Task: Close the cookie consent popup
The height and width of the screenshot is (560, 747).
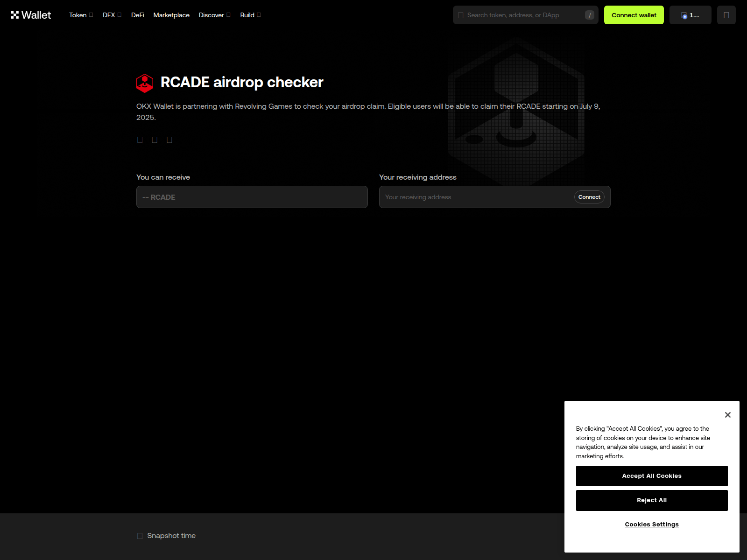Action: pos(727,415)
